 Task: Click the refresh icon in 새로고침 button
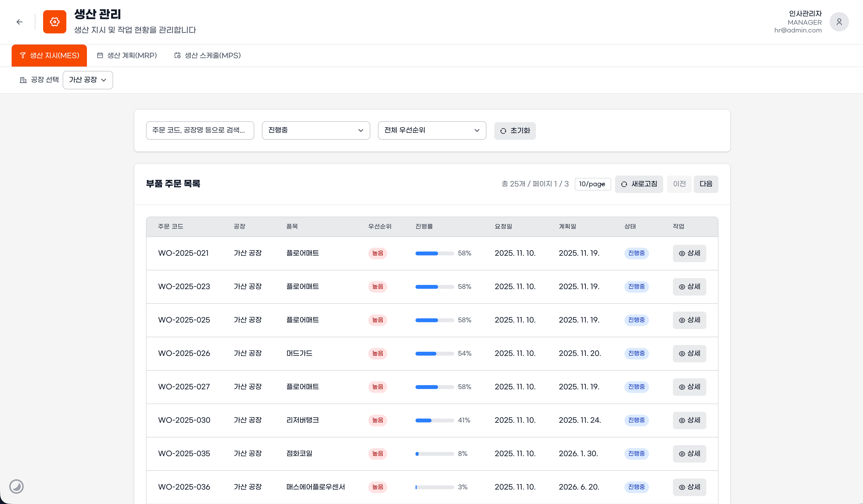(x=624, y=184)
